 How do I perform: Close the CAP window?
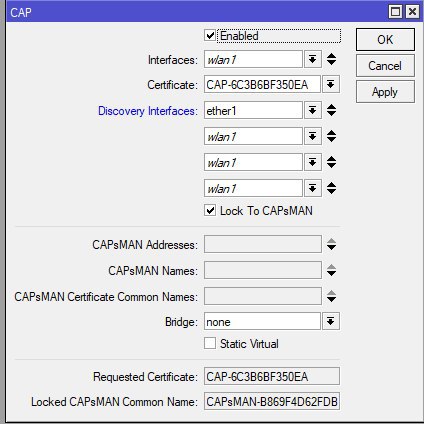pyautogui.click(x=412, y=12)
